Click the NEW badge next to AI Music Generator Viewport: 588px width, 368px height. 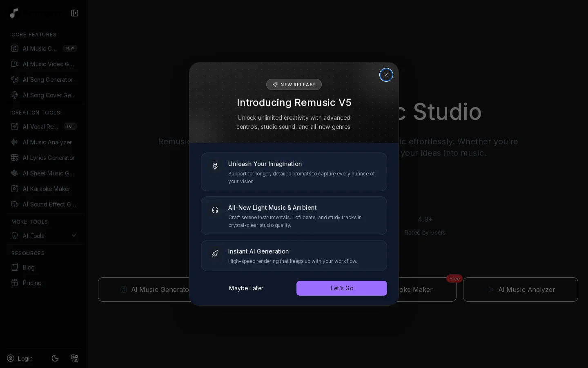pyautogui.click(x=70, y=48)
